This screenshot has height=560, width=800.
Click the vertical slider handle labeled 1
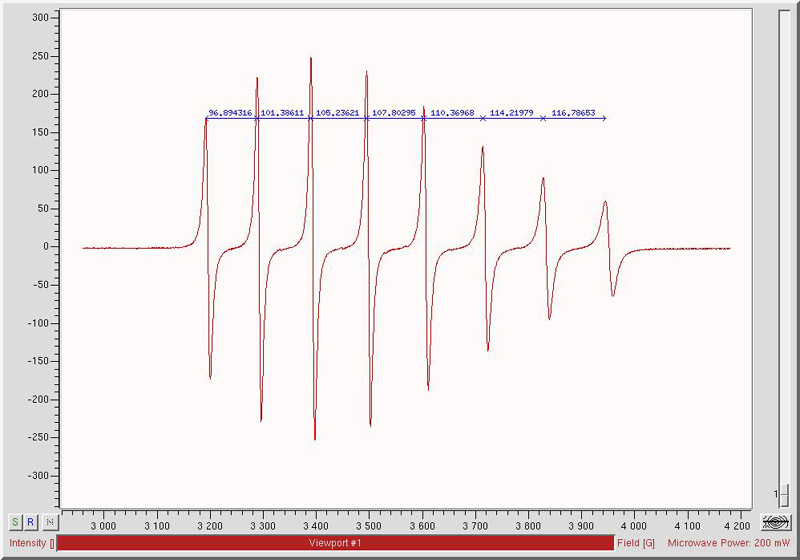point(784,494)
